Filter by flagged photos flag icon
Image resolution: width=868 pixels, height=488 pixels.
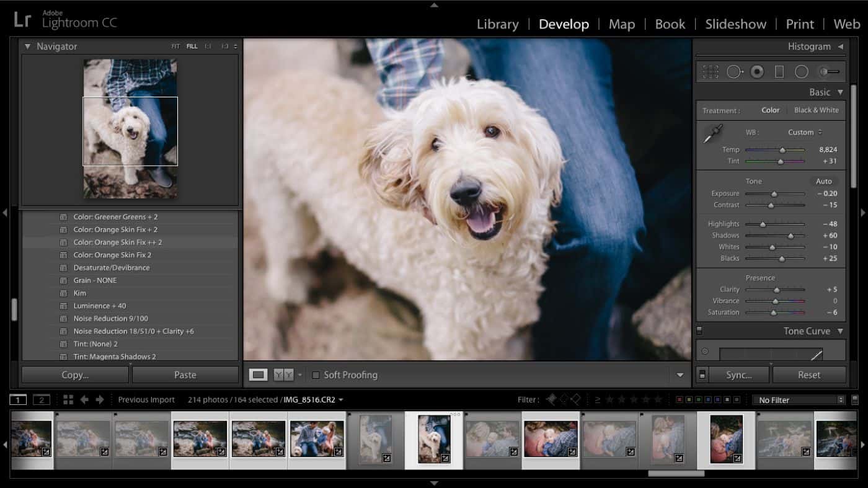(x=551, y=400)
